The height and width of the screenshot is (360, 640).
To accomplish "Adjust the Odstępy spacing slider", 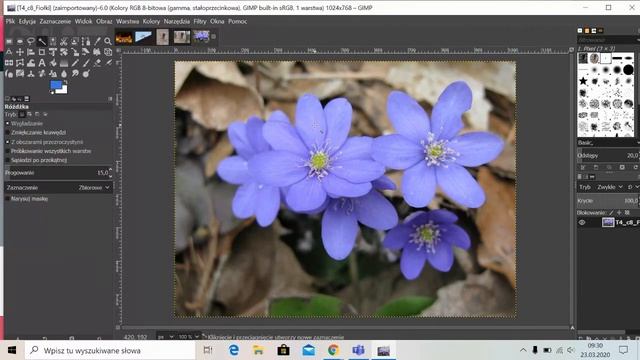I will 608,156.
